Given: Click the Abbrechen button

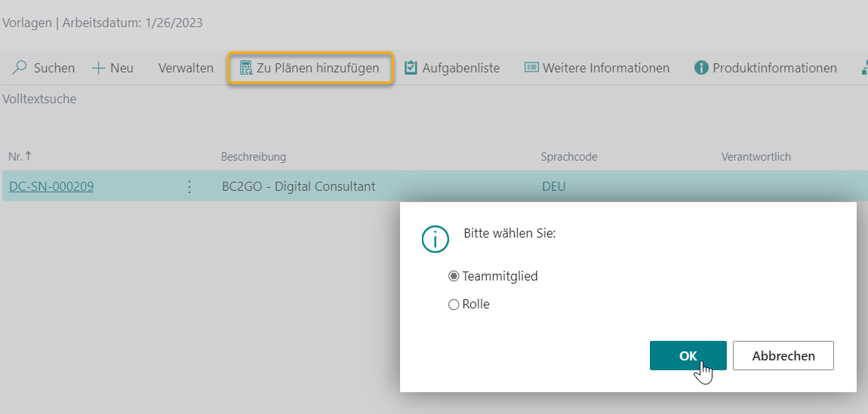Looking at the screenshot, I should [x=783, y=356].
